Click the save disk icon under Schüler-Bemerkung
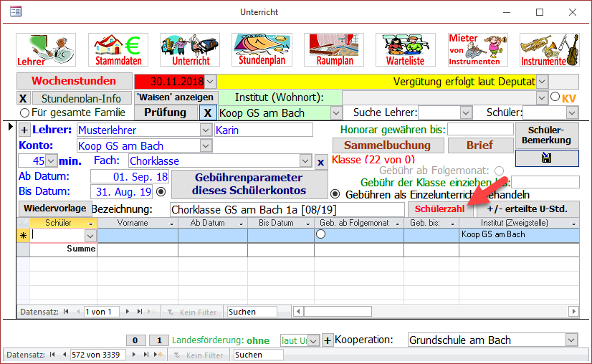Viewport: 592px width, 364px height. pyautogui.click(x=547, y=158)
